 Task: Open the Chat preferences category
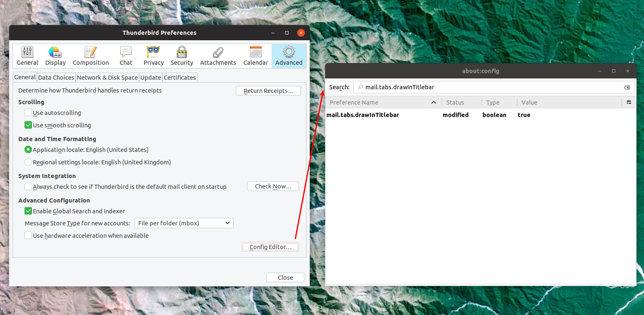pos(126,56)
